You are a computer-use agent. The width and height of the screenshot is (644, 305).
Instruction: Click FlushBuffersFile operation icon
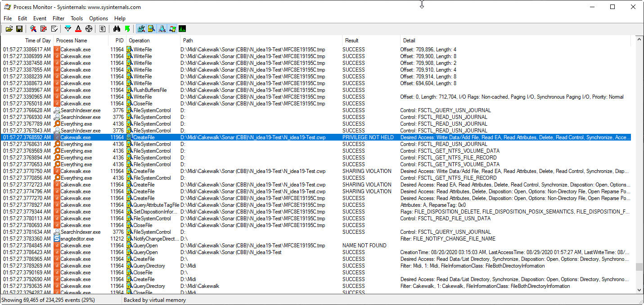[x=130, y=90]
